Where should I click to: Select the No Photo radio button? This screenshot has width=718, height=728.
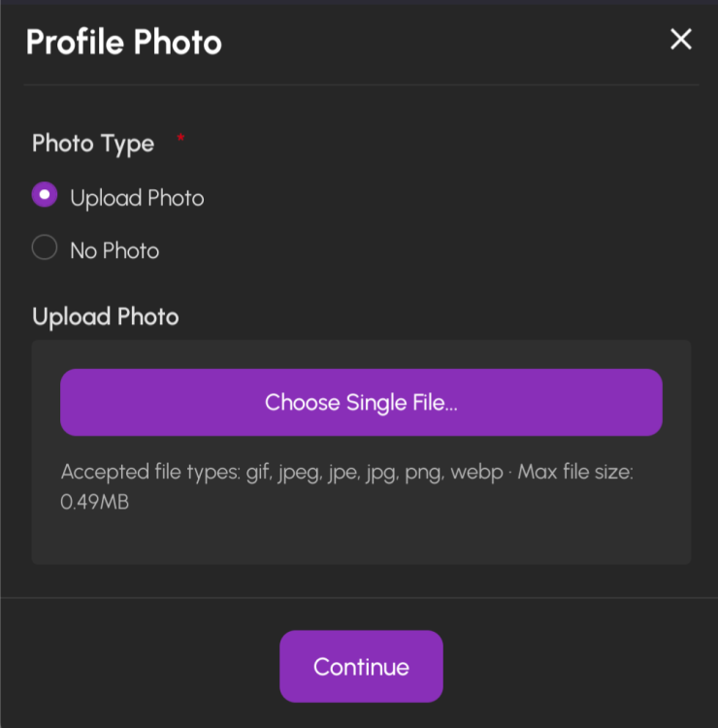45,248
